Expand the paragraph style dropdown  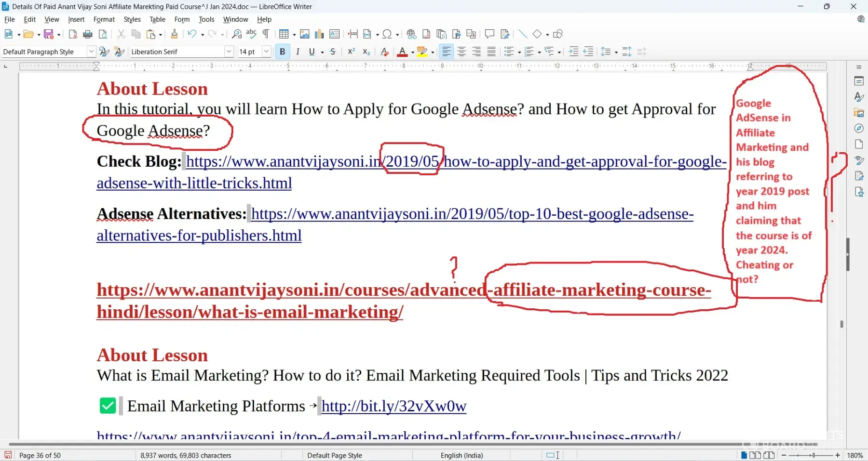pos(91,52)
